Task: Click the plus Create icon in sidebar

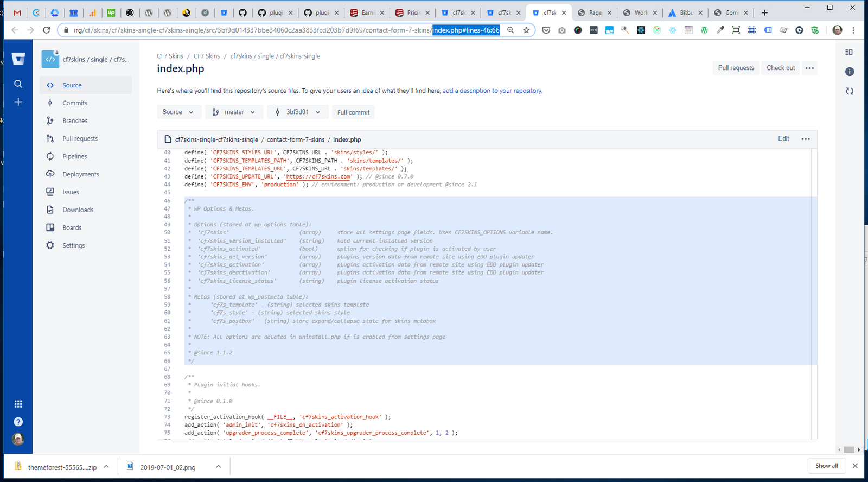Action: coord(18,102)
